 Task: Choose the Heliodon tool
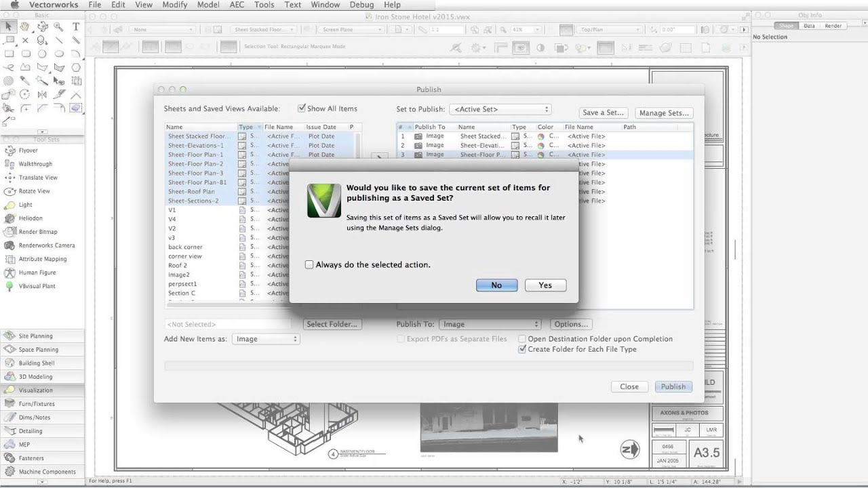[x=31, y=218]
